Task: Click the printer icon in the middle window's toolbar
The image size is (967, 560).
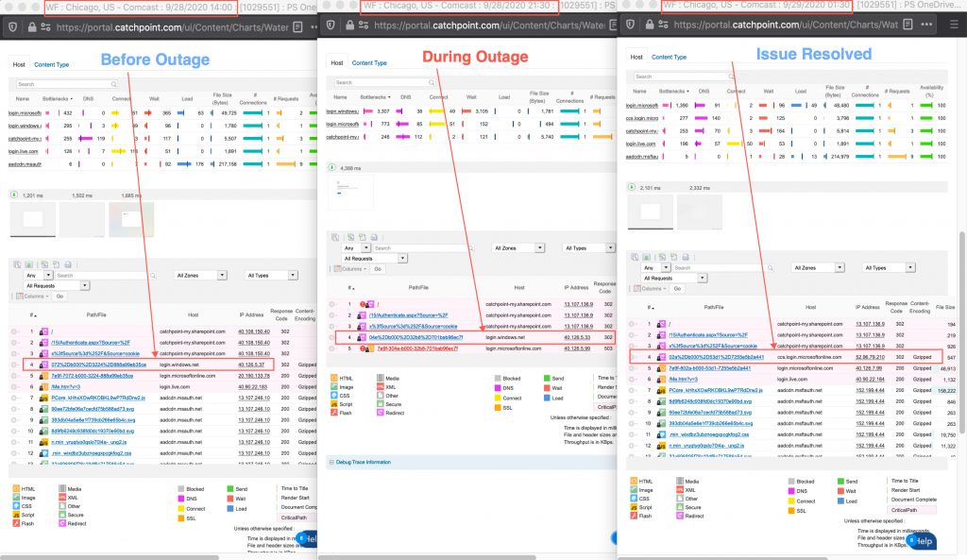Action: (374, 237)
